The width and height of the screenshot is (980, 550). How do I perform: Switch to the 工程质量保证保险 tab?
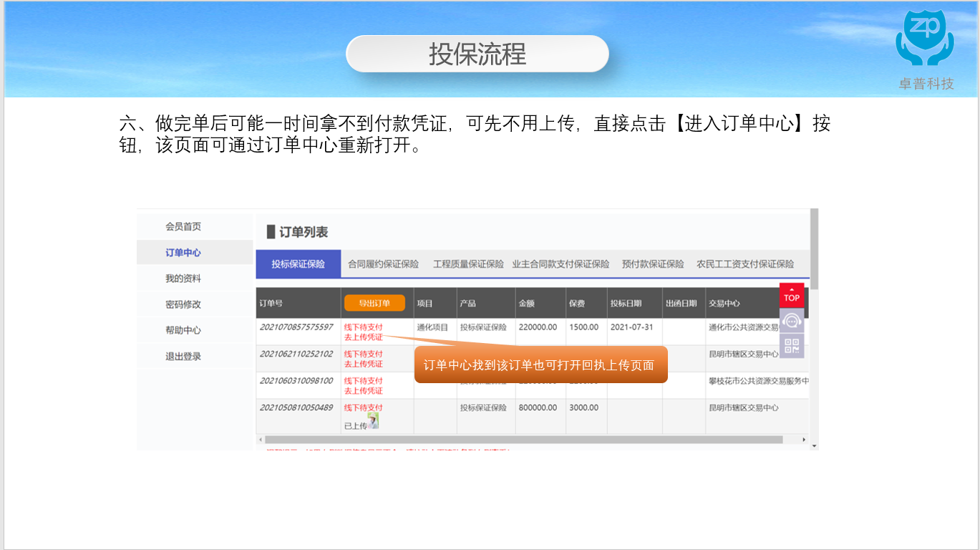[x=468, y=264]
